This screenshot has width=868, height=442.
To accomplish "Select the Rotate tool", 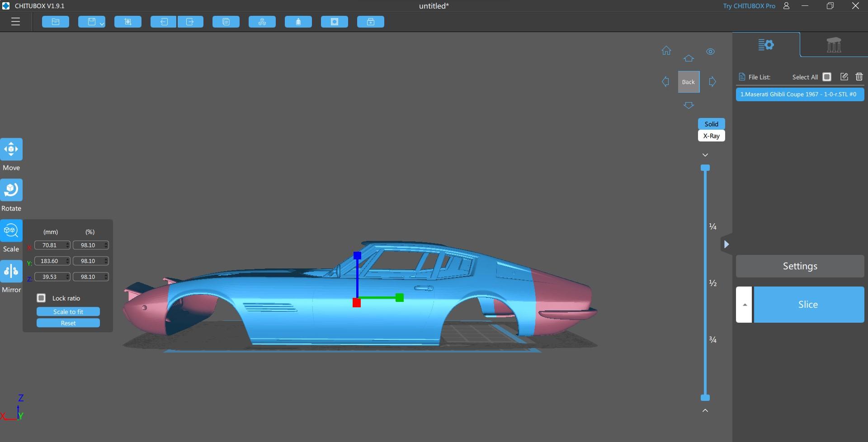I will tap(11, 190).
